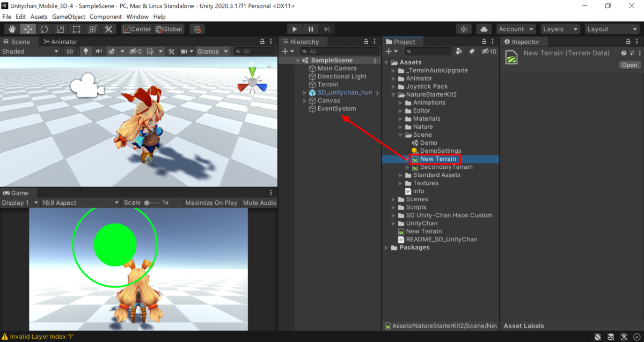Select the Hand tool
This screenshot has width=644, height=342.
click(12, 29)
